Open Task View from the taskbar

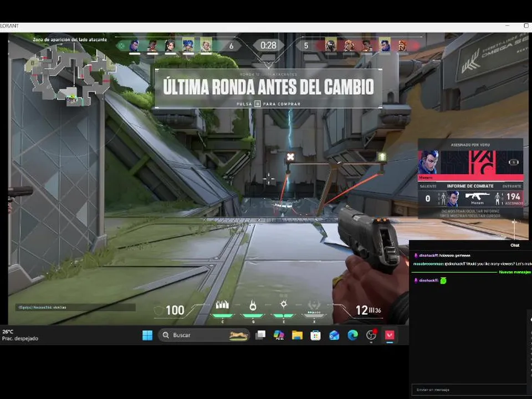260,335
